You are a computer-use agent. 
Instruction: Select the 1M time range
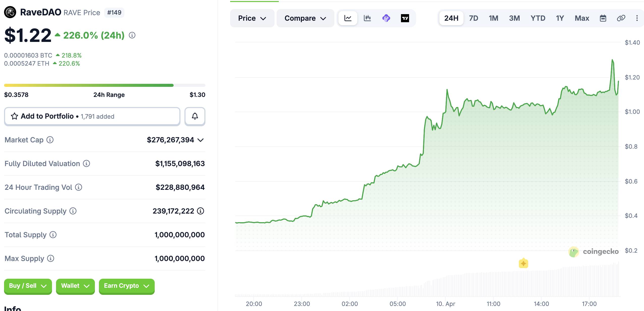point(493,18)
